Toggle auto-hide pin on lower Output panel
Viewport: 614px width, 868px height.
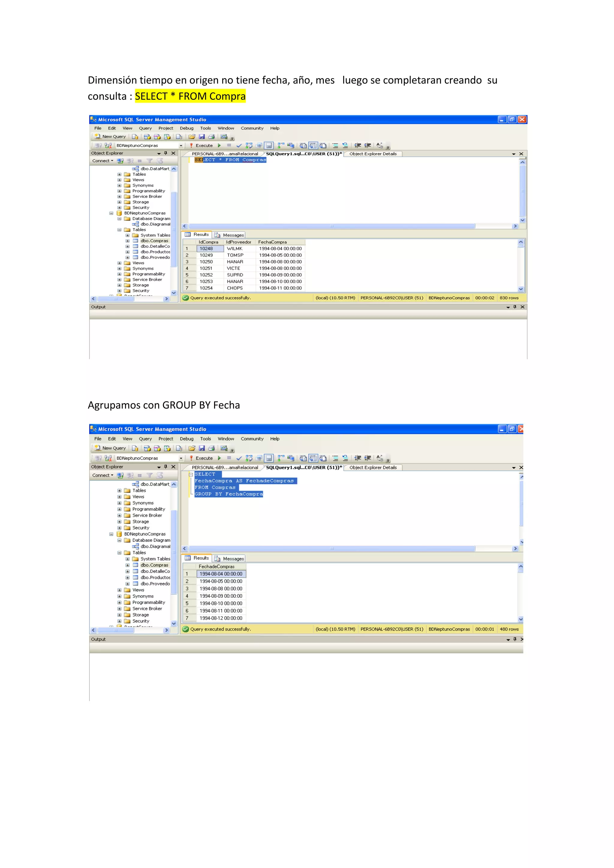[514, 639]
